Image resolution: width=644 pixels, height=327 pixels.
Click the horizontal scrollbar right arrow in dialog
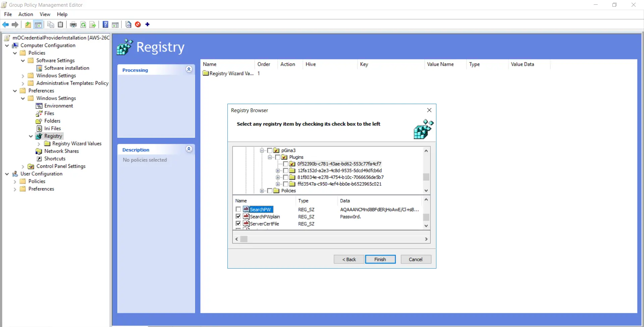click(x=426, y=239)
